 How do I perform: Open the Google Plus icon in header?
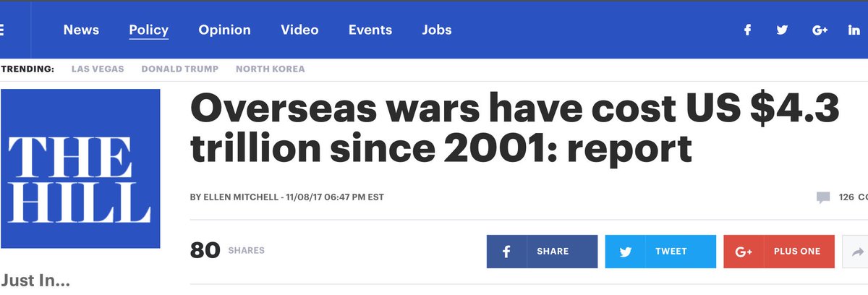820,30
